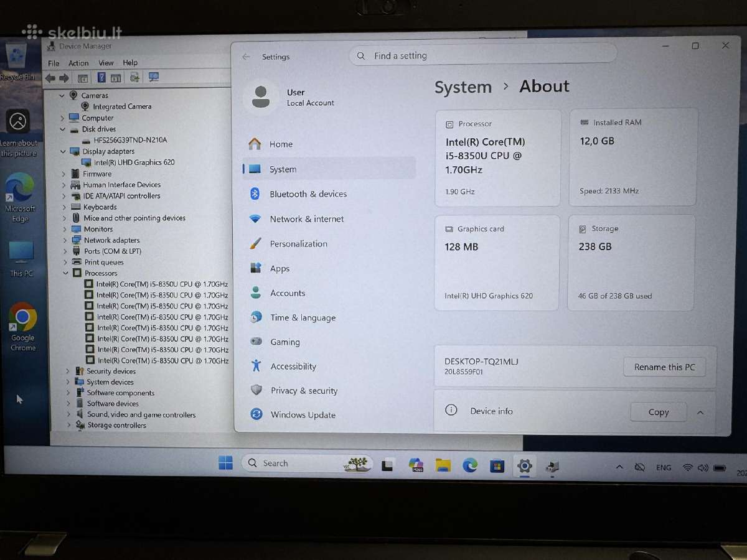Collapse the Cameras node in Device Manager
This screenshot has height=560, width=747.
(62, 96)
